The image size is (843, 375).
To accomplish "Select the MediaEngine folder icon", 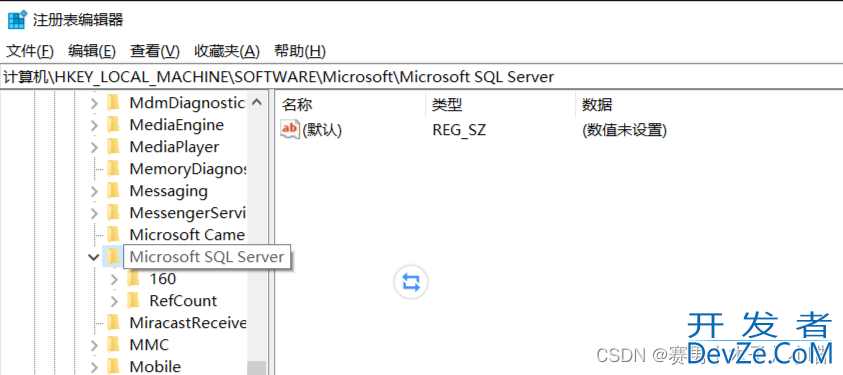I will [x=113, y=125].
